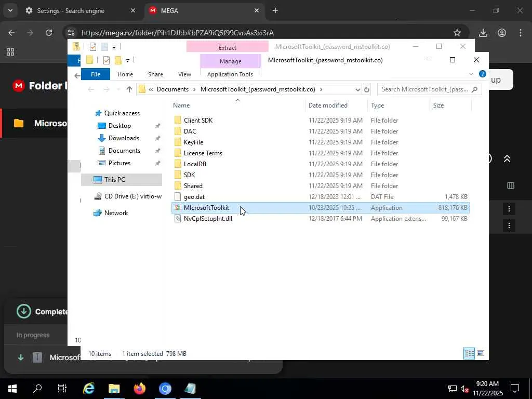The width and height of the screenshot is (532, 399).
Task: Customize Quick Access Toolbar dropdown arrow
Action: click(127, 61)
